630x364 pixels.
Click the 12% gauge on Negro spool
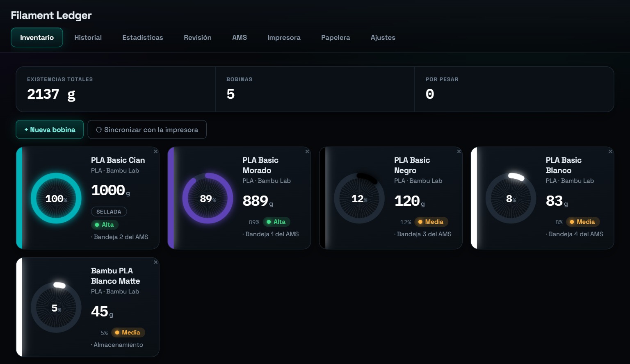pyautogui.click(x=359, y=198)
